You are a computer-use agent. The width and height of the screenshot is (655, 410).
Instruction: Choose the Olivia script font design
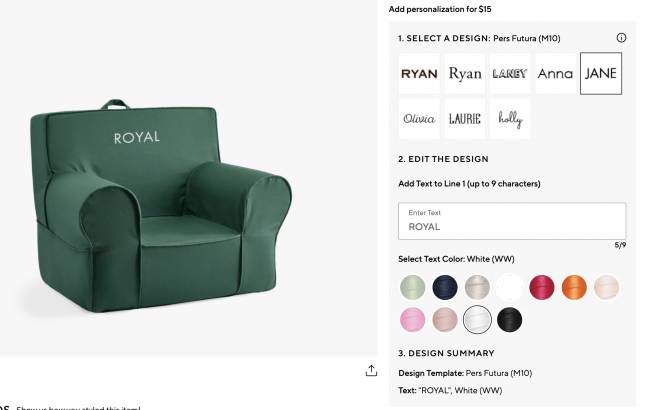click(x=419, y=119)
